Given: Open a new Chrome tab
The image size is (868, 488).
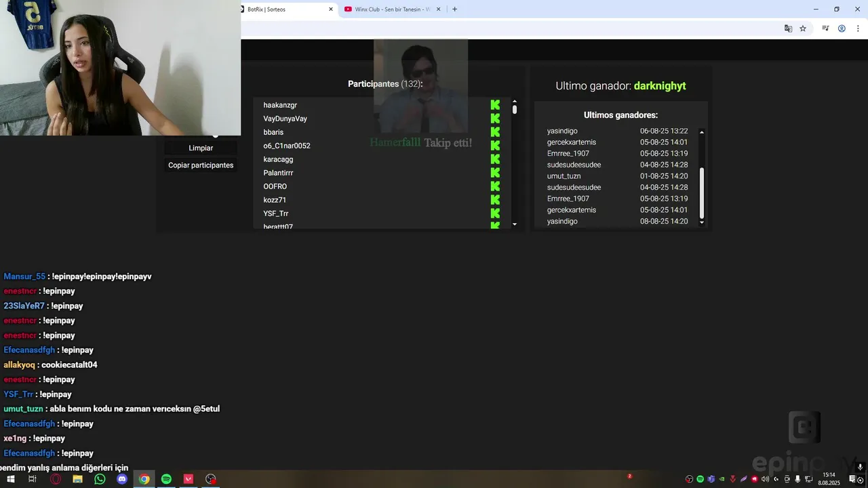Looking at the screenshot, I should [454, 9].
